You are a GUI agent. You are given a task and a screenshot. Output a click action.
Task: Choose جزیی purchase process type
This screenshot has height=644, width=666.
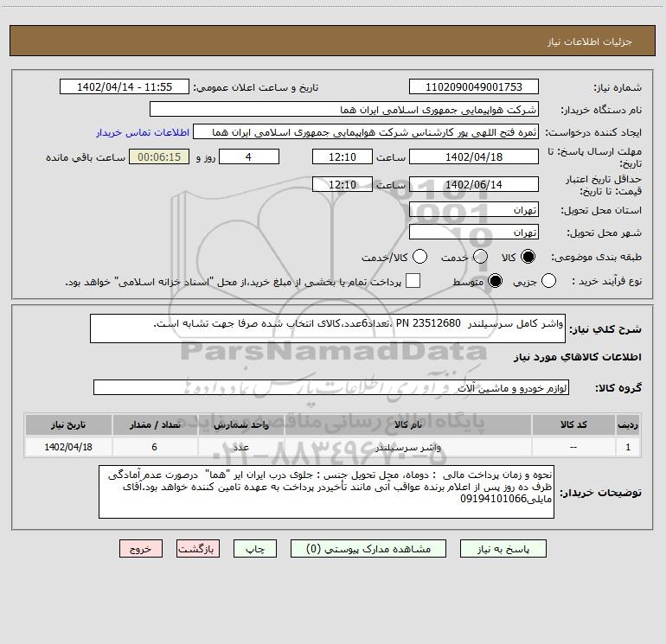coord(548,281)
